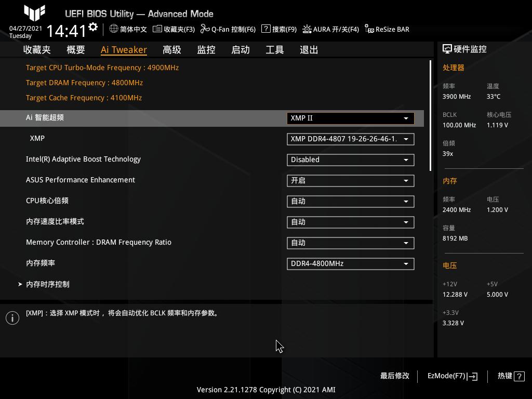Toggle ASUS Performance Enhancement 开启 setting

[350, 180]
